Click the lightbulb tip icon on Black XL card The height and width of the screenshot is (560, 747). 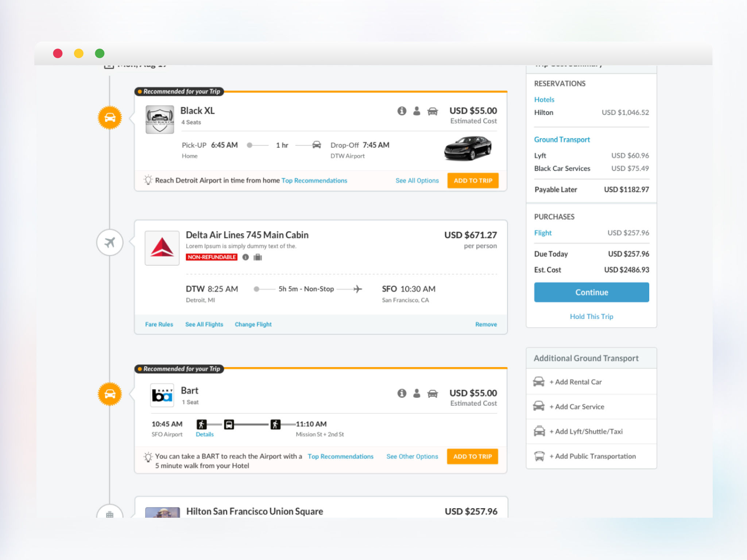[x=148, y=180]
